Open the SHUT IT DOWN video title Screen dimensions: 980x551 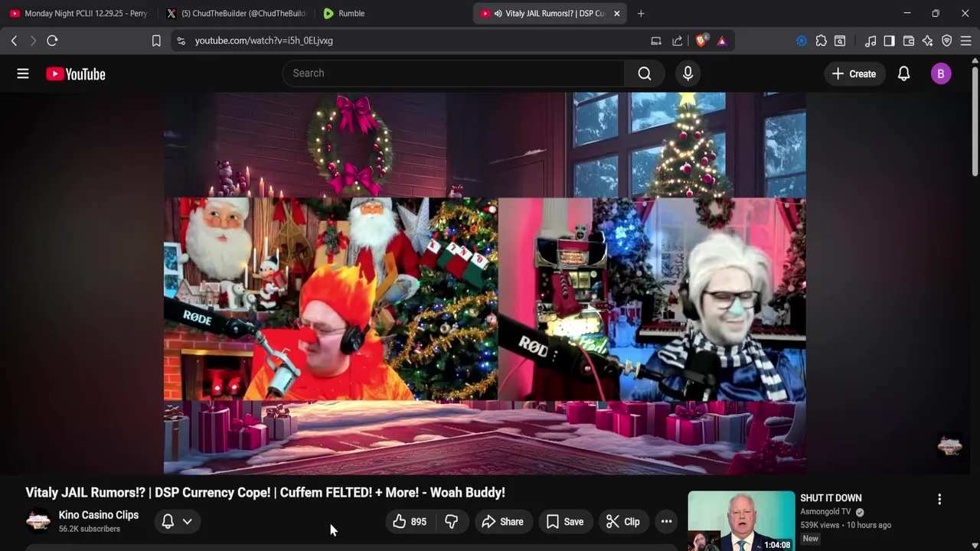click(831, 498)
